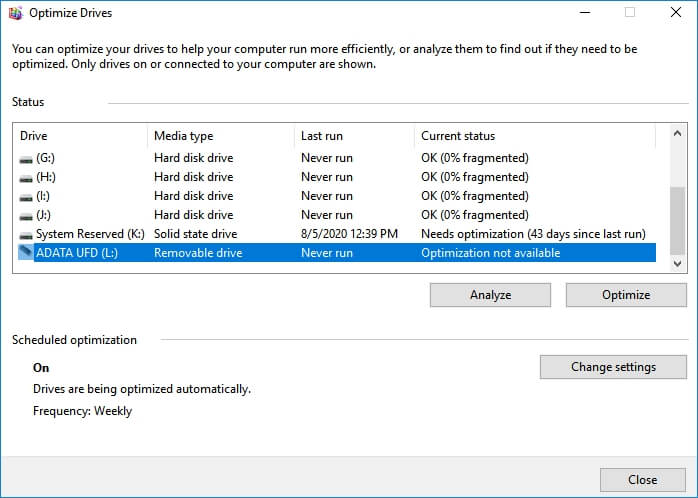Click the drive icon for J: drive

(x=26, y=215)
